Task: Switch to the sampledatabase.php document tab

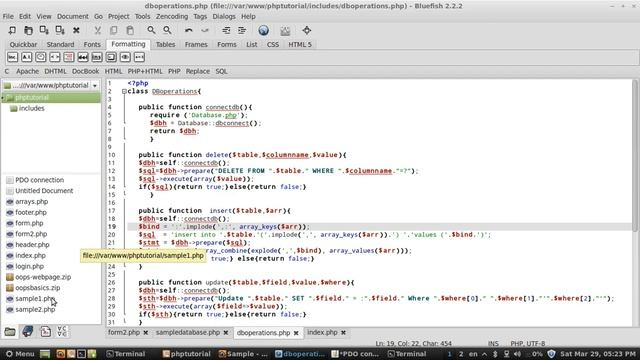Action: click(x=188, y=332)
